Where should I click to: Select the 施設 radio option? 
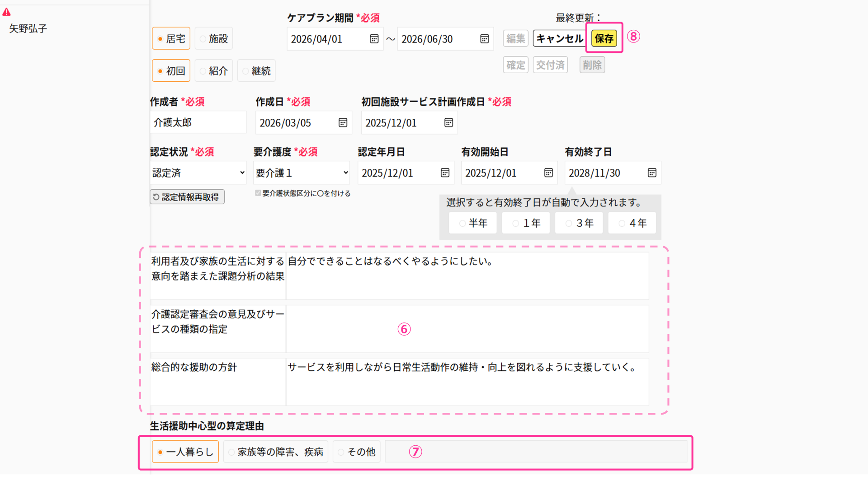214,39
